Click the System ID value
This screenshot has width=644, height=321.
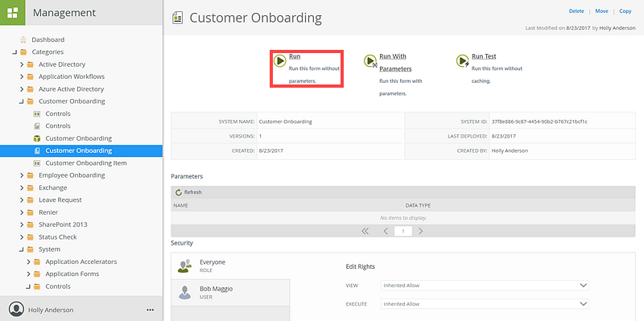(539, 122)
